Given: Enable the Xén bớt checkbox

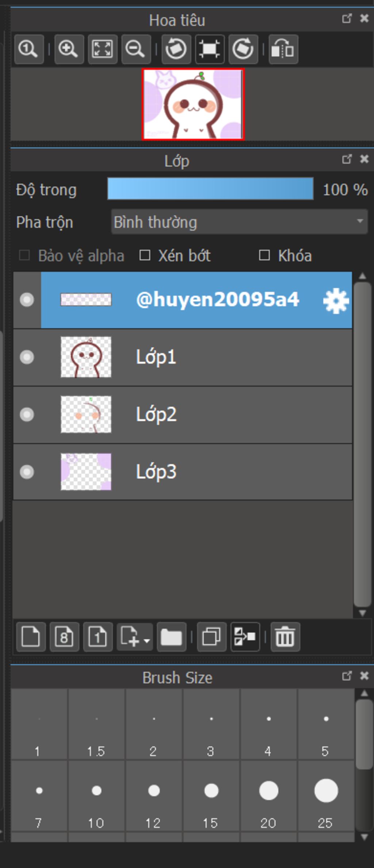Looking at the screenshot, I should coord(145,255).
